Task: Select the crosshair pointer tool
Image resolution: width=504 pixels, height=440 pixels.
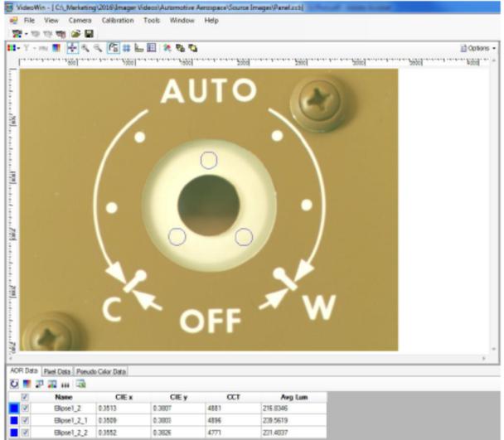Action: [x=72, y=48]
